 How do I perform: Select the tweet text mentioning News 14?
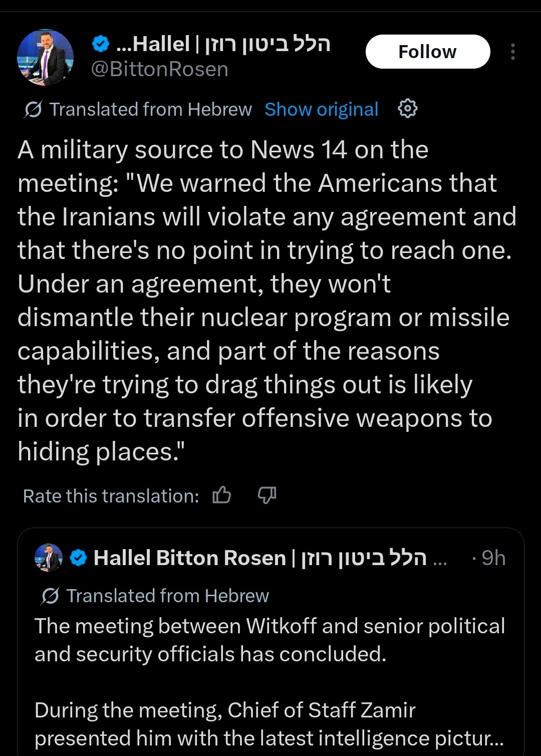[265, 300]
